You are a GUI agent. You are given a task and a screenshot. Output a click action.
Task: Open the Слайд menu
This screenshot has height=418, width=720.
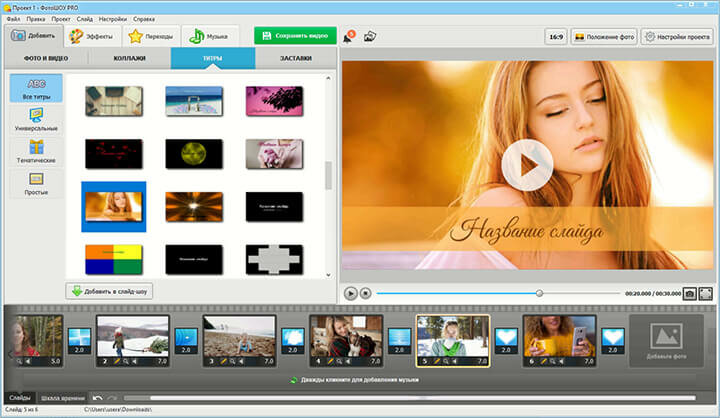(84, 19)
